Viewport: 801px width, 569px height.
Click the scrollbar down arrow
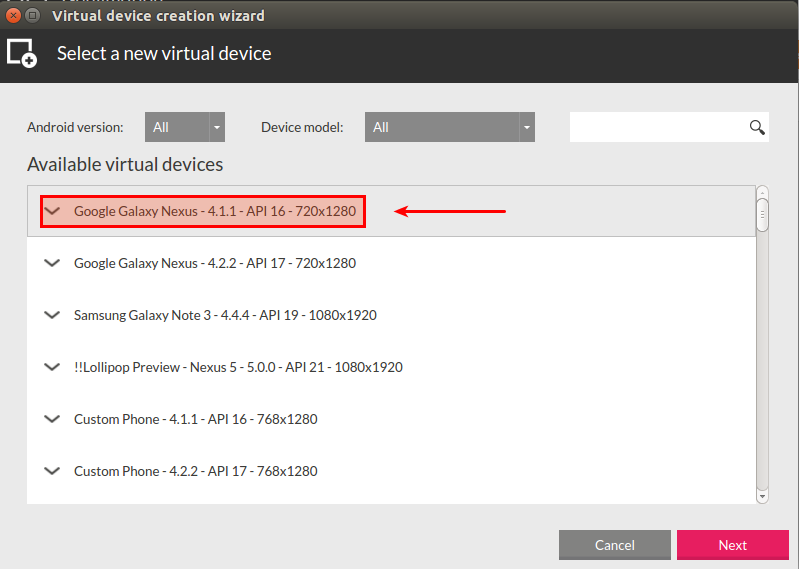click(762, 496)
